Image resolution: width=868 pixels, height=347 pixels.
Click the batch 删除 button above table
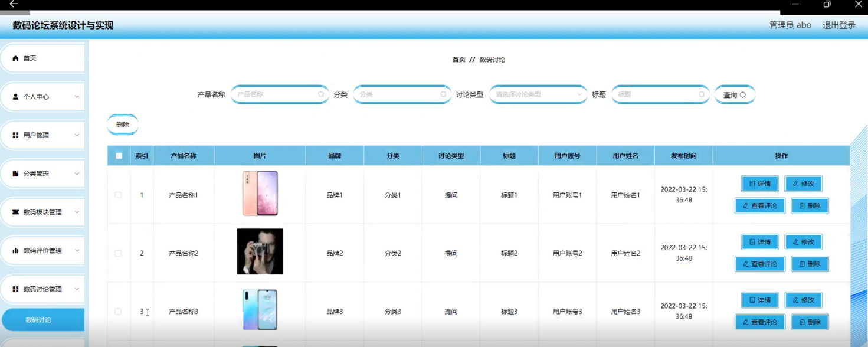tap(123, 125)
